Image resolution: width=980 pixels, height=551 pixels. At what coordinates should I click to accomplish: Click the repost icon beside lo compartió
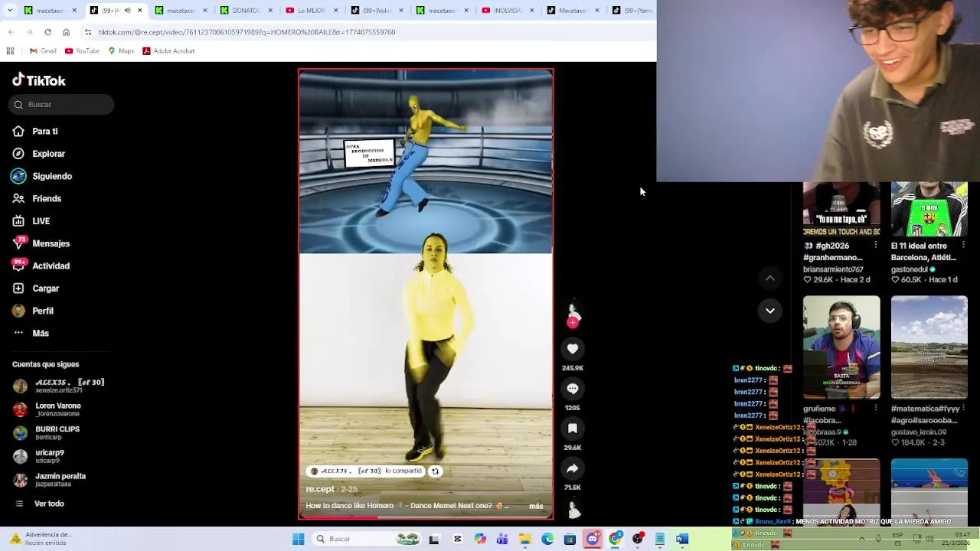[x=435, y=471]
